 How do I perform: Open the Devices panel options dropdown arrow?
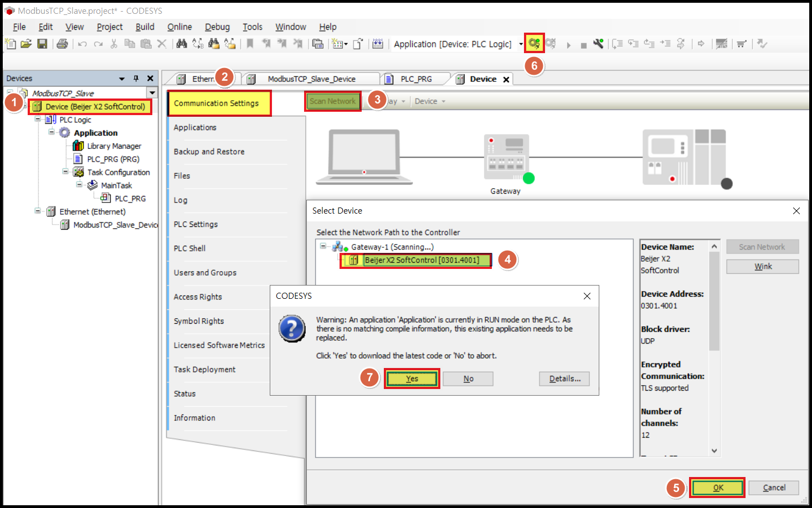tap(122, 79)
